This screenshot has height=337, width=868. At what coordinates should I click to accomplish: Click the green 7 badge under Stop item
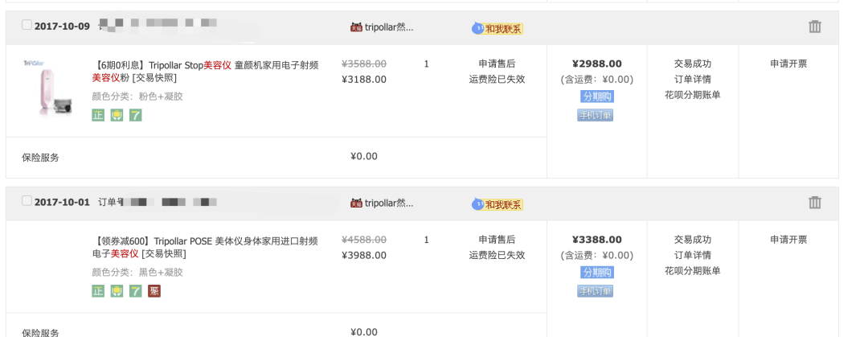pyautogui.click(x=136, y=115)
